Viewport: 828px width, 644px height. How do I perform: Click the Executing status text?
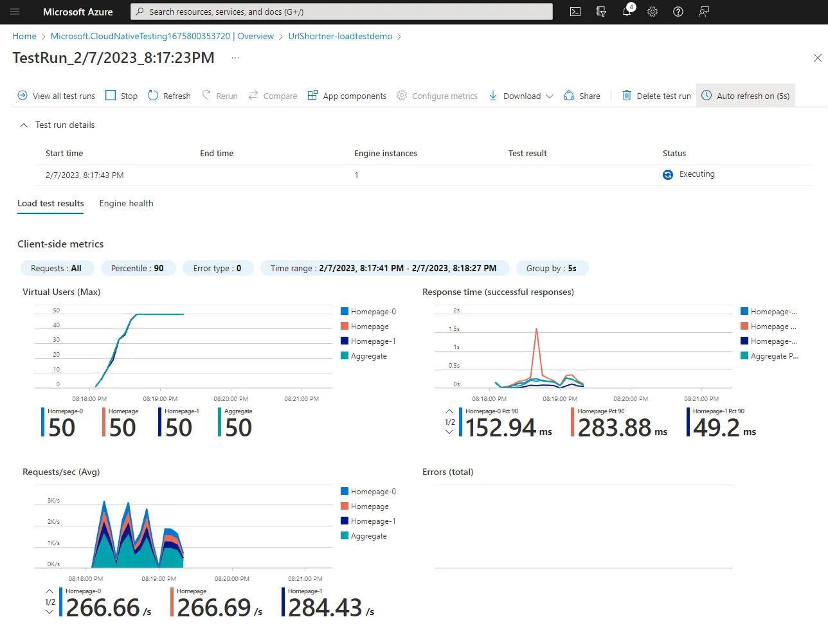(697, 174)
